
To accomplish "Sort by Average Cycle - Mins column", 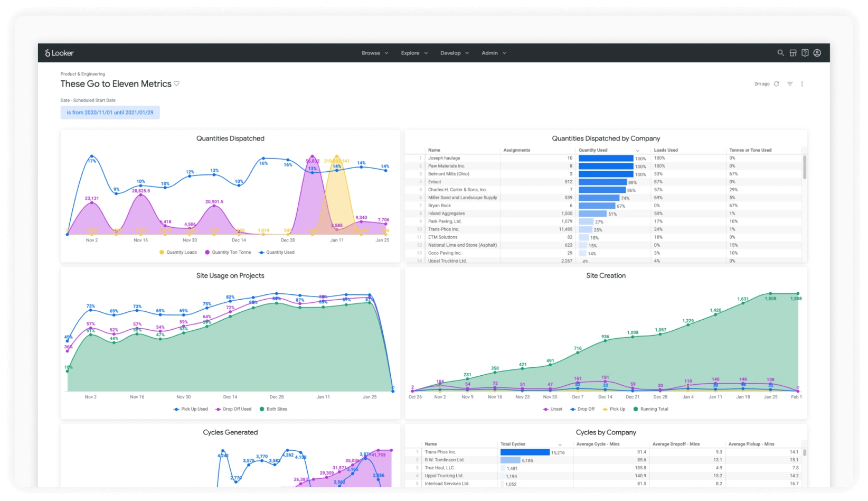I will click(598, 444).
